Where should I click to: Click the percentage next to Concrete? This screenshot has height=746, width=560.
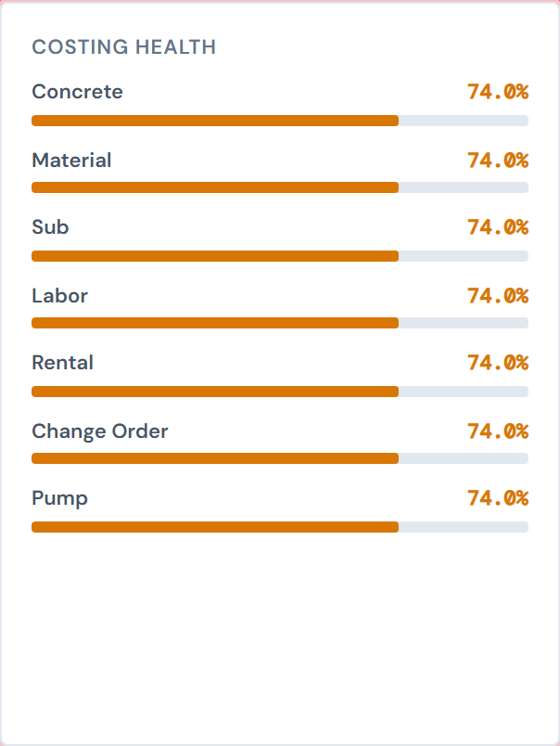click(499, 92)
